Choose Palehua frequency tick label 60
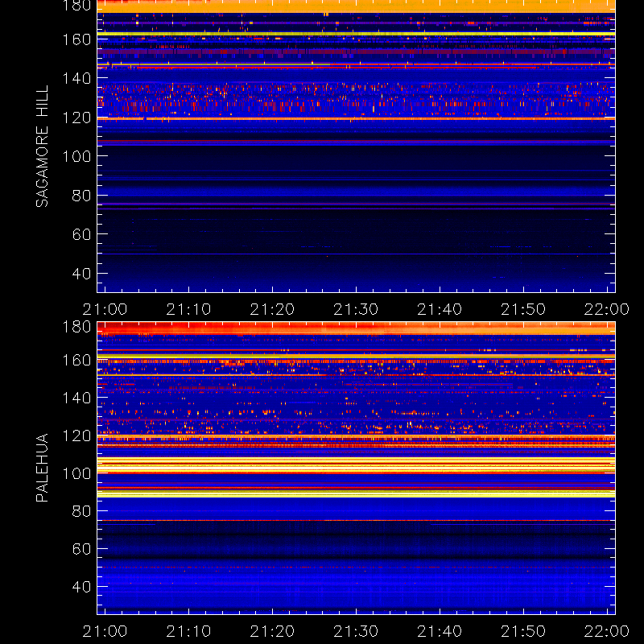This screenshot has width=644, height=644. [81, 549]
